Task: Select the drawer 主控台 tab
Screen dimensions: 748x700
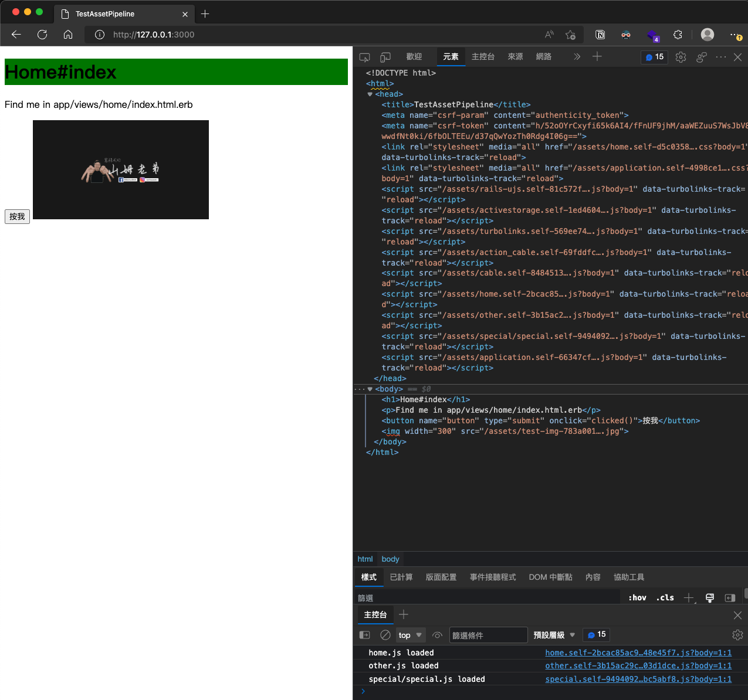Action: tap(375, 615)
